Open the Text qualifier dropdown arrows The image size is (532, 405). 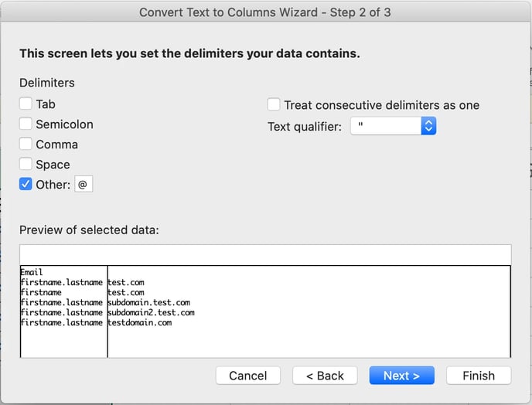pos(428,126)
